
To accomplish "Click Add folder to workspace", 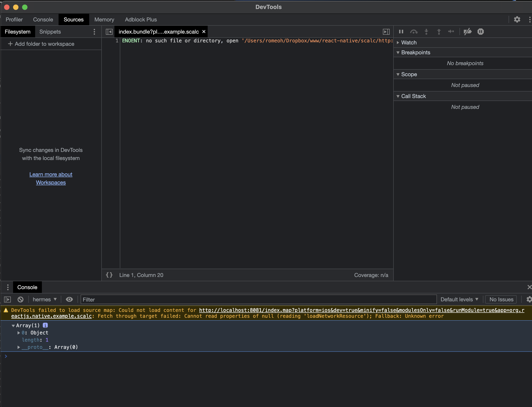I will [x=41, y=44].
